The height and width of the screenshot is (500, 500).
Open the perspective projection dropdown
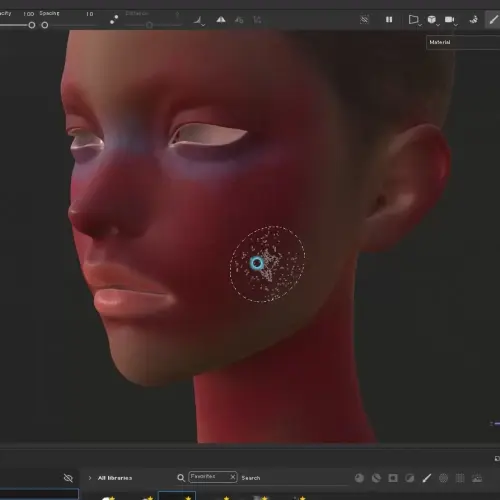point(414,20)
